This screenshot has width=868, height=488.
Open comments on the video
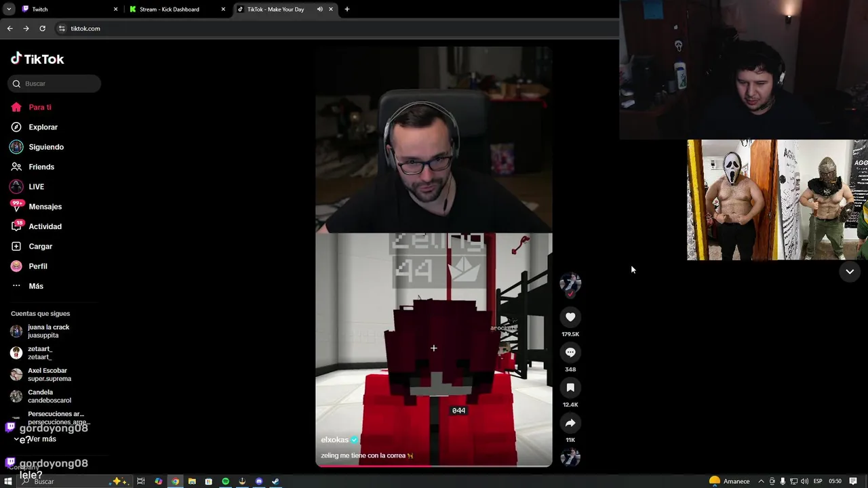click(570, 352)
